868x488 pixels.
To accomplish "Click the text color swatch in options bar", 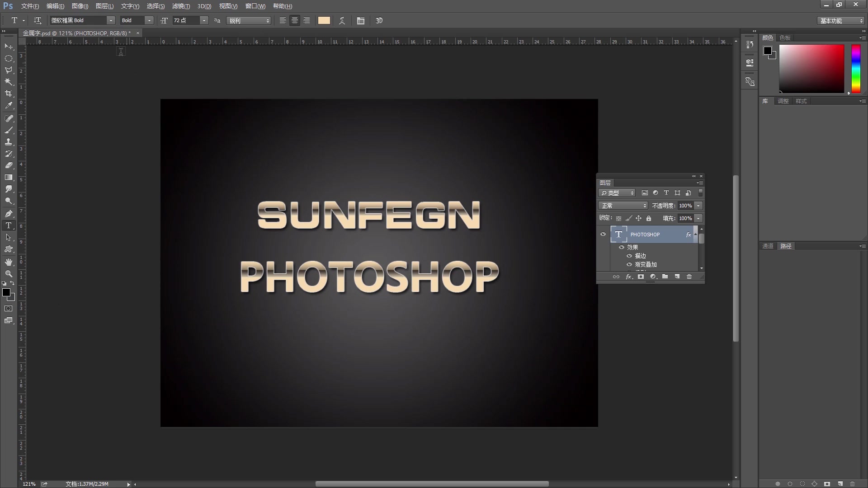I will tap(324, 21).
